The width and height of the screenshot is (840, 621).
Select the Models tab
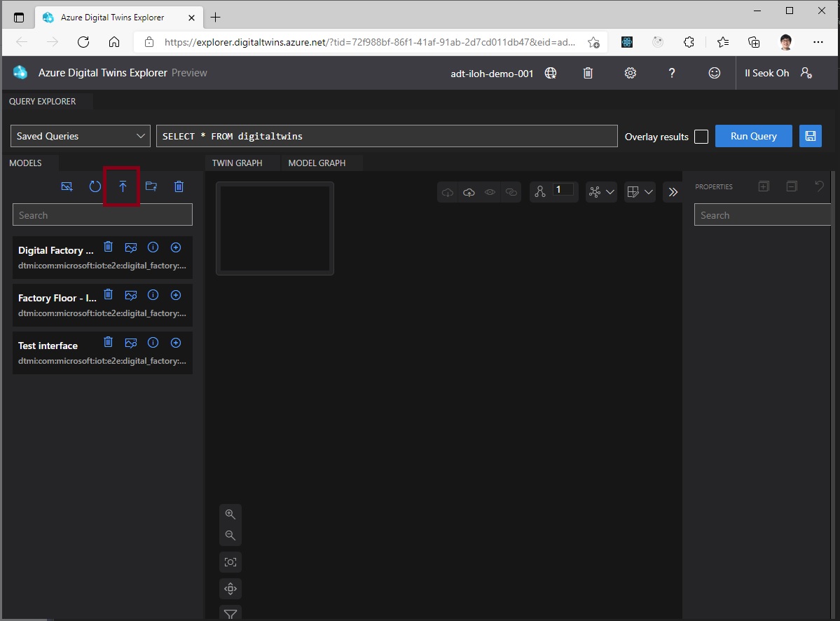25,163
